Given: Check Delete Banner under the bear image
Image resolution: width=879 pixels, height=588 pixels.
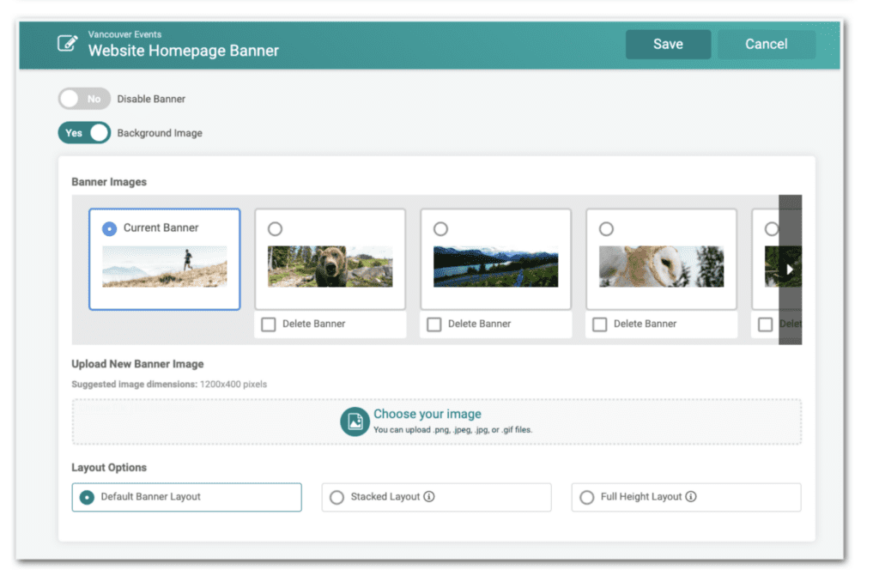Looking at the screenshot, I should click(269, 324).
